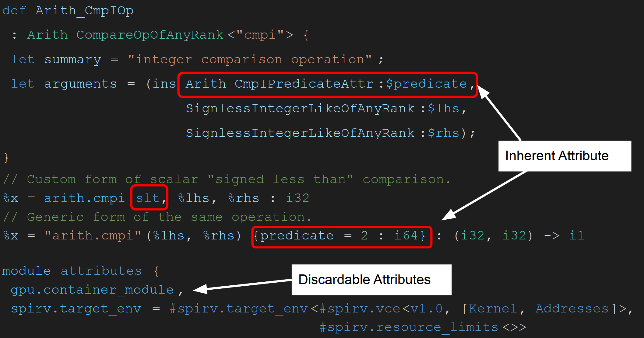Image resolution: width=644 pixels, height=338 pixels.
Task: Click the spirv.target_env attribute key
Action: [x=76, y=309]
